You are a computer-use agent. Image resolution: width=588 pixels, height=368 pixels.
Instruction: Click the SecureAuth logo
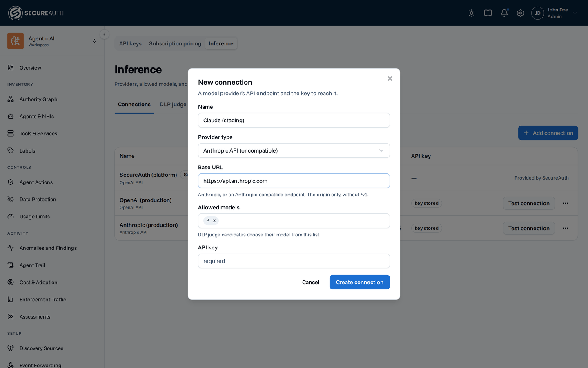pyautogui.click(x=36, y=13)
